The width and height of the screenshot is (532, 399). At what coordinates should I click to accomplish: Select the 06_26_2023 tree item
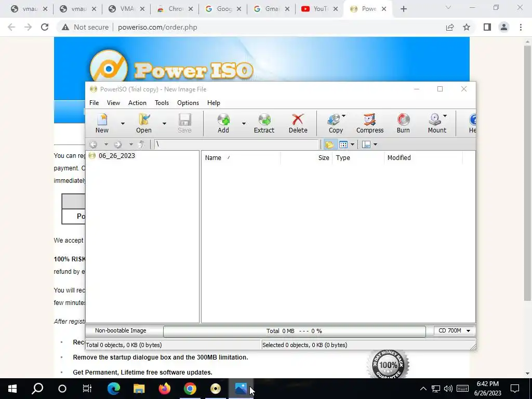coord(117,156)
